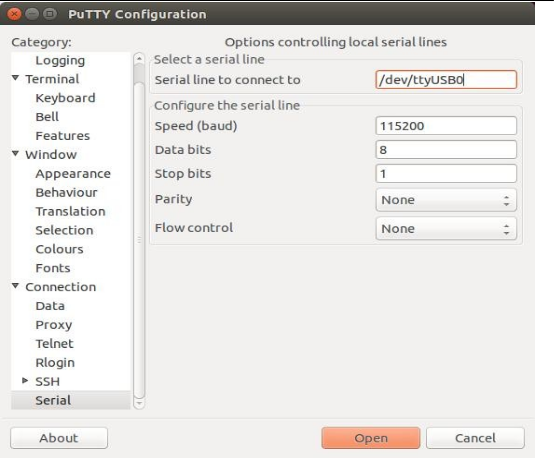Click the Cancel button
554x458 pixels.
pyautogui.click(x=475, y=438)
